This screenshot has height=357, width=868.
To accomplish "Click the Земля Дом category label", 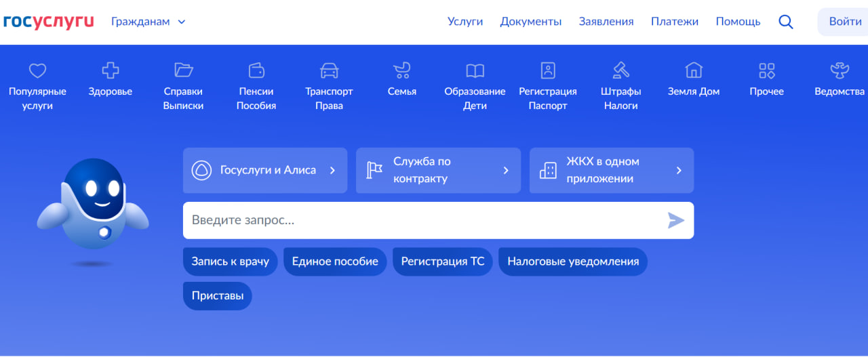I will pos(694,91).
